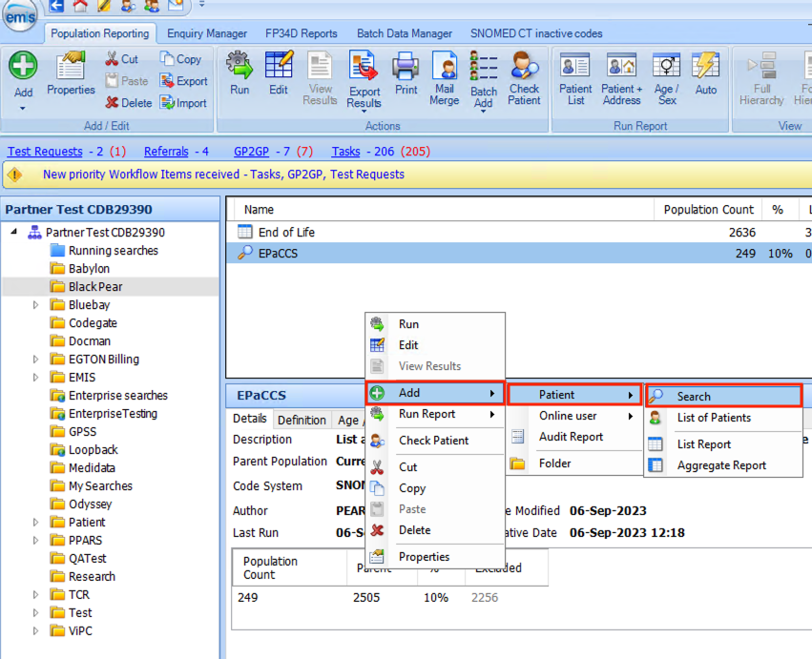This screenshot has width=812, height=659.
Task: Switch to the Definition tab
Action: pos(302,420)
